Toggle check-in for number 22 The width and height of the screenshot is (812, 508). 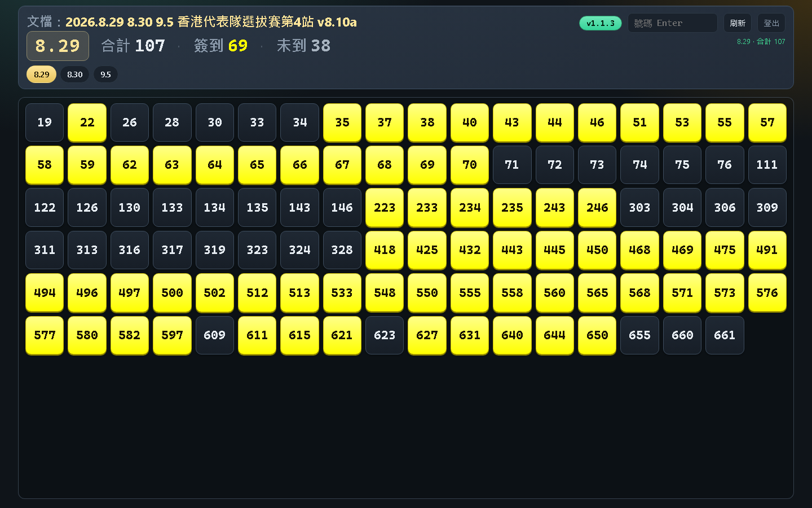(87, 122)
